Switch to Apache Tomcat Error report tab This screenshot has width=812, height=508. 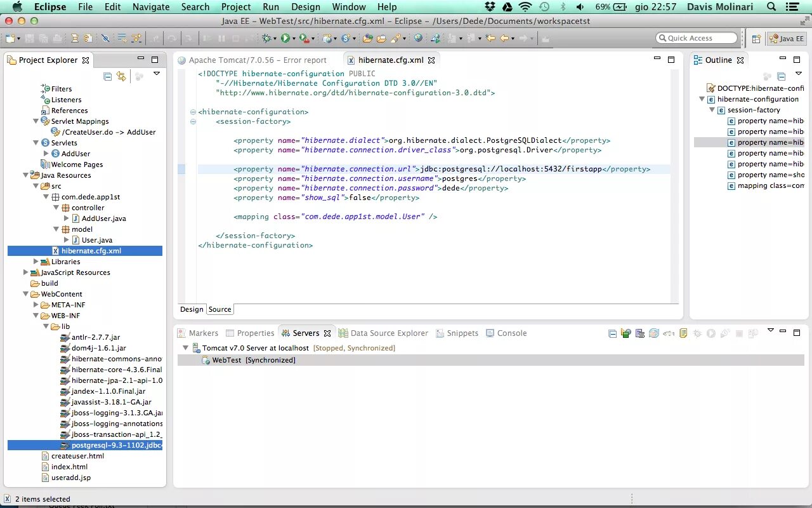pyautogui.click(x=258, y=60)
